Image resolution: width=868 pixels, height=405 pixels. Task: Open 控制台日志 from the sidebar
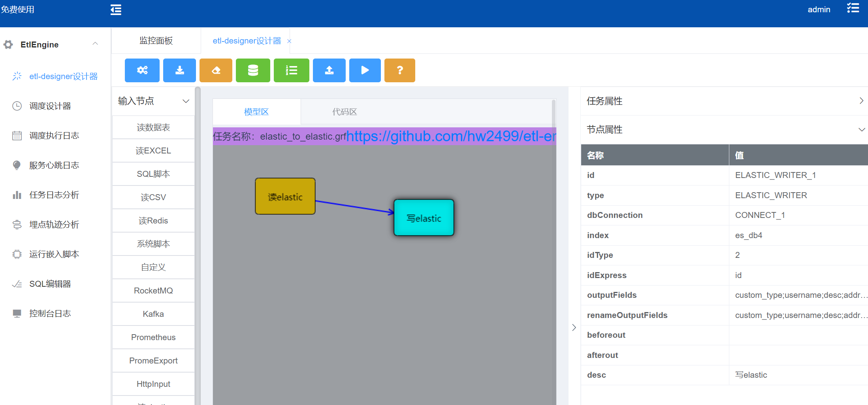point(50,314)
